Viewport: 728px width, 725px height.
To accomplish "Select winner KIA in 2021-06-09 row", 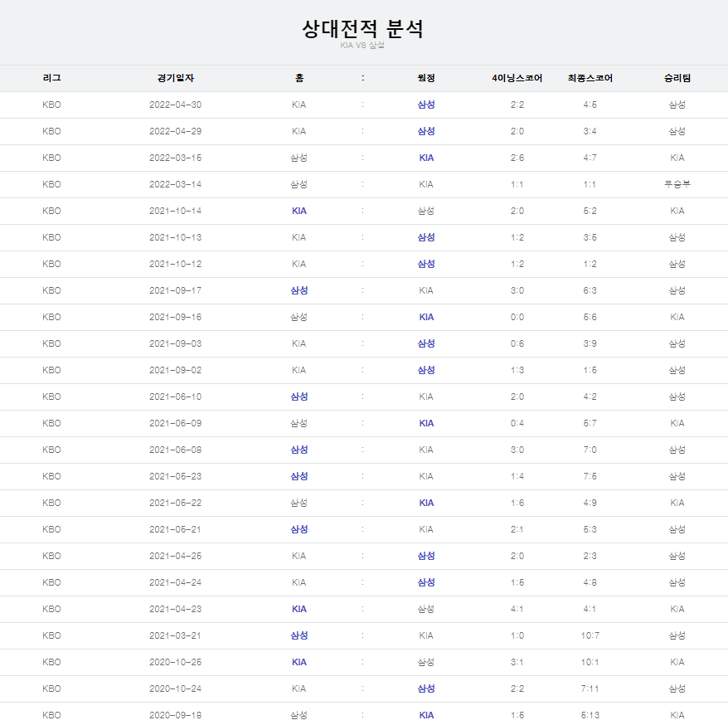I will point(677,423).
